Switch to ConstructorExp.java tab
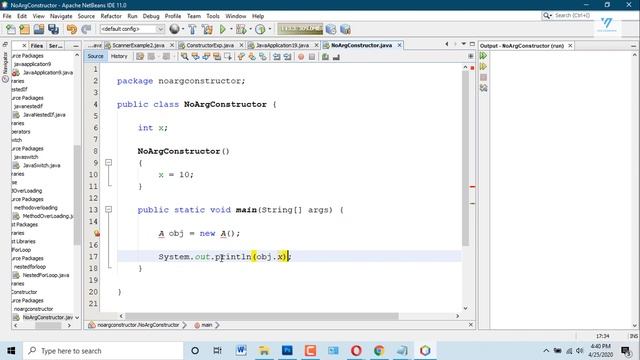 pos(210,45)
